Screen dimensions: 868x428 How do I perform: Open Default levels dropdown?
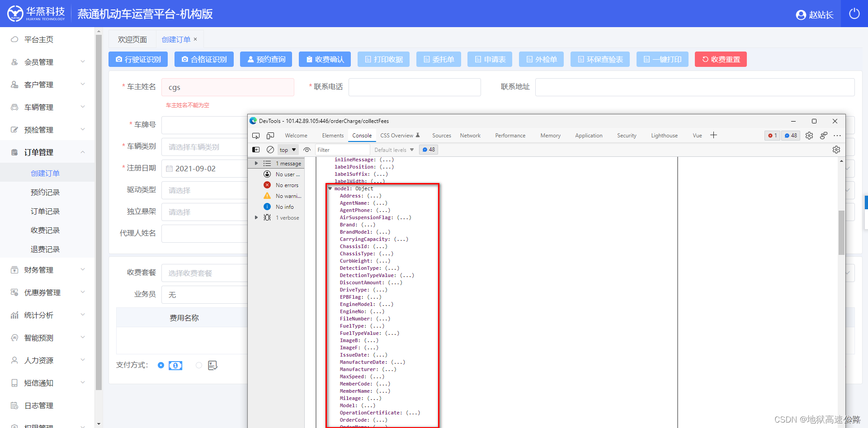394,150
